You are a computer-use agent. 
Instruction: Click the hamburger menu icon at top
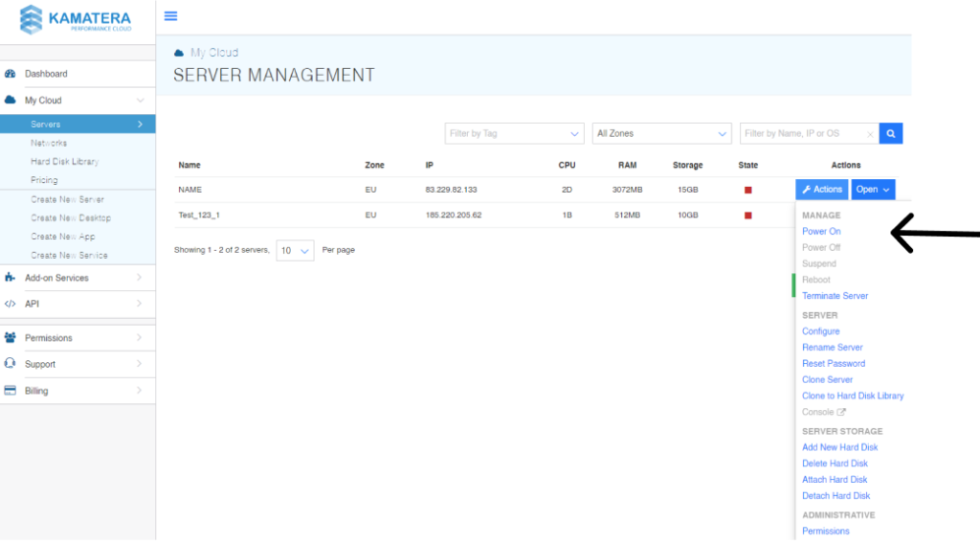[x=170, y=16]
